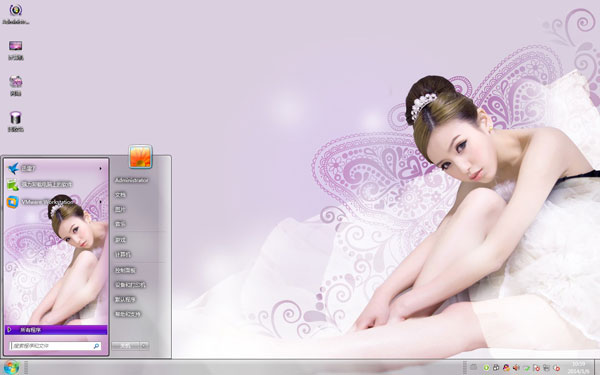Open the Administrator desktop icon
Image resolution: width=600 pixels, height=375 pixels.
pos(16,14)
